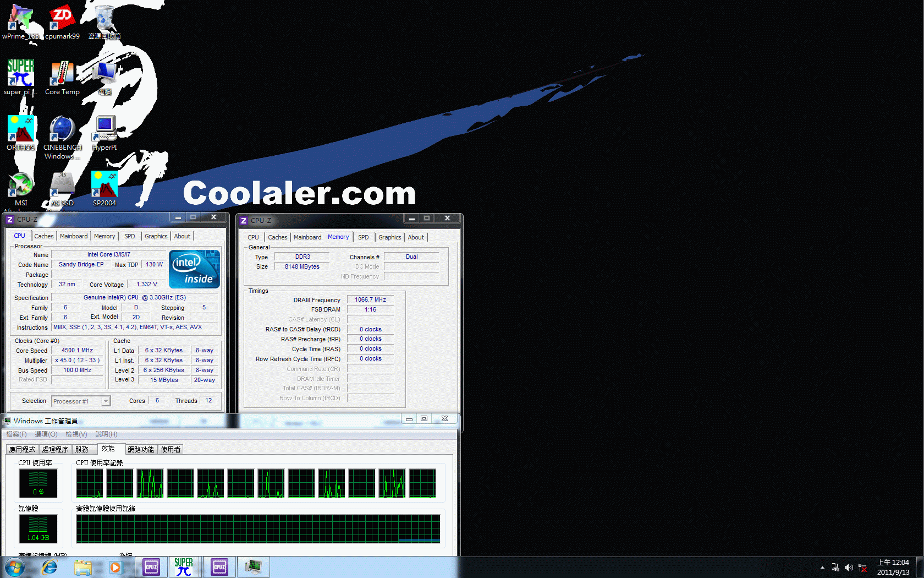This screenshot has height=578, width=924.
Task: Click the 1066.7 MHz DRAM Frequency value
Action: coord(370,300)
